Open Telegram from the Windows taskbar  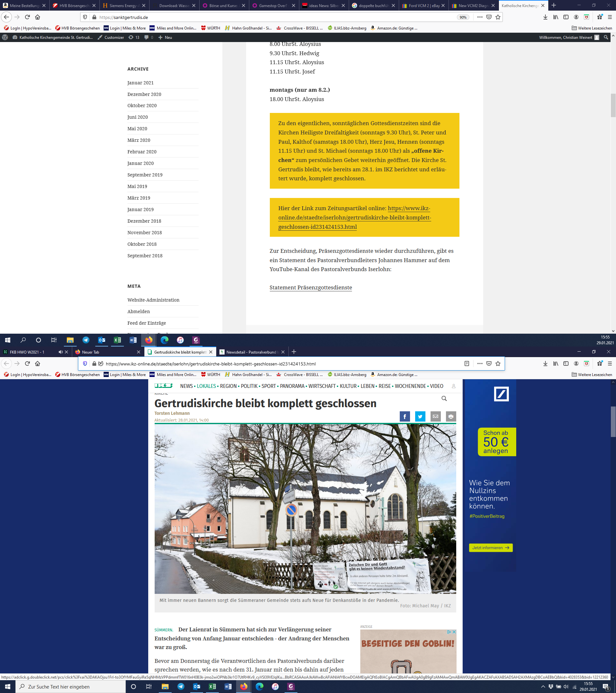pyautogui.click(x=181, y=686)
